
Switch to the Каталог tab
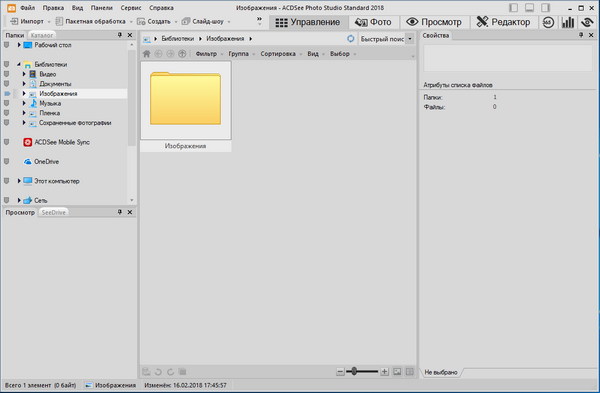point(42,35)
